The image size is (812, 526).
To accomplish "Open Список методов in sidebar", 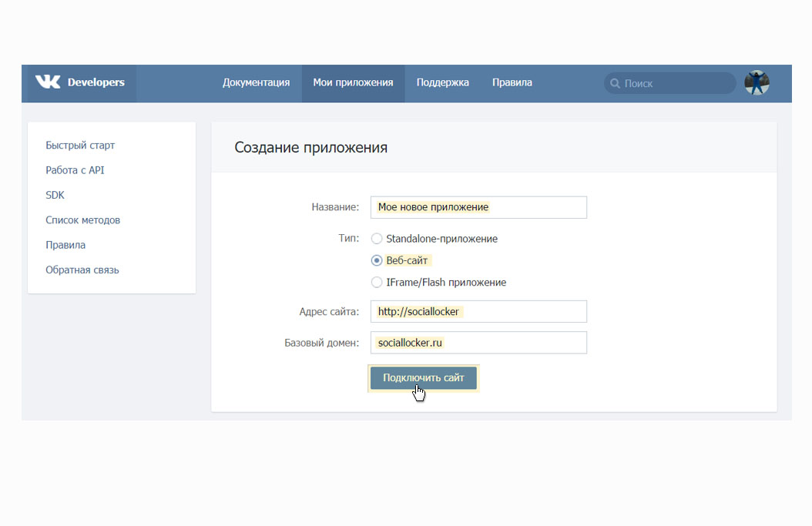I will click(x=82, y=220).
